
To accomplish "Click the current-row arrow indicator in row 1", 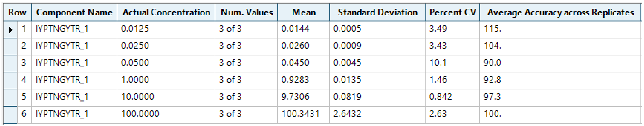I will point(10,29).
